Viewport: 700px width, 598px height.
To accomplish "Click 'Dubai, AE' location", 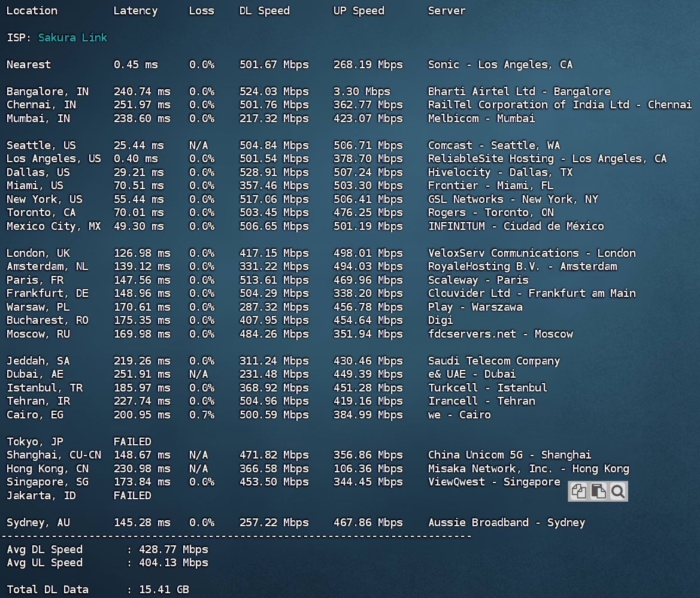I will click(x=35, y=374).
